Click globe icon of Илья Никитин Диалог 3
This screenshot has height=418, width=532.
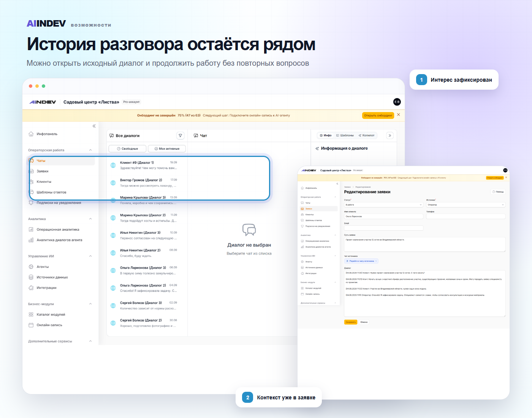pyautogui.click(x=113, y=236)
